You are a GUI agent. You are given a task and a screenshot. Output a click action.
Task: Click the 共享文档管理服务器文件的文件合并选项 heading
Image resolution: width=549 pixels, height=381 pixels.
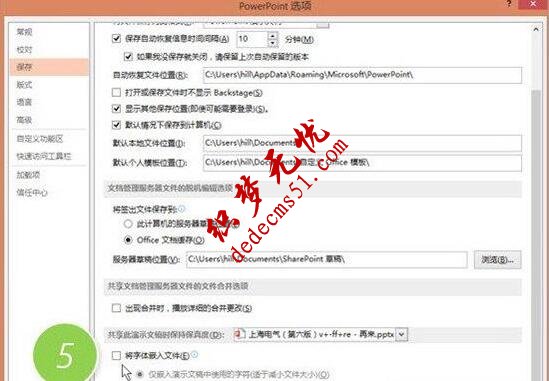point(178,286)
